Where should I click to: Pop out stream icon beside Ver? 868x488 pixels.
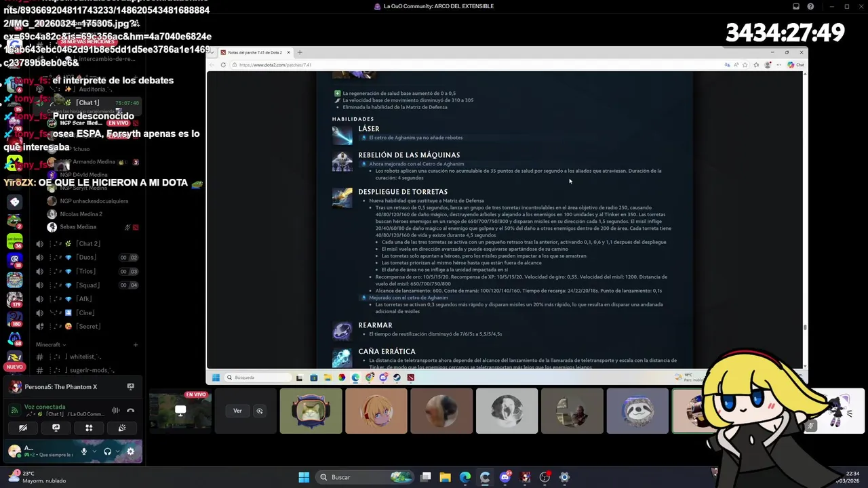coord(259,411)
